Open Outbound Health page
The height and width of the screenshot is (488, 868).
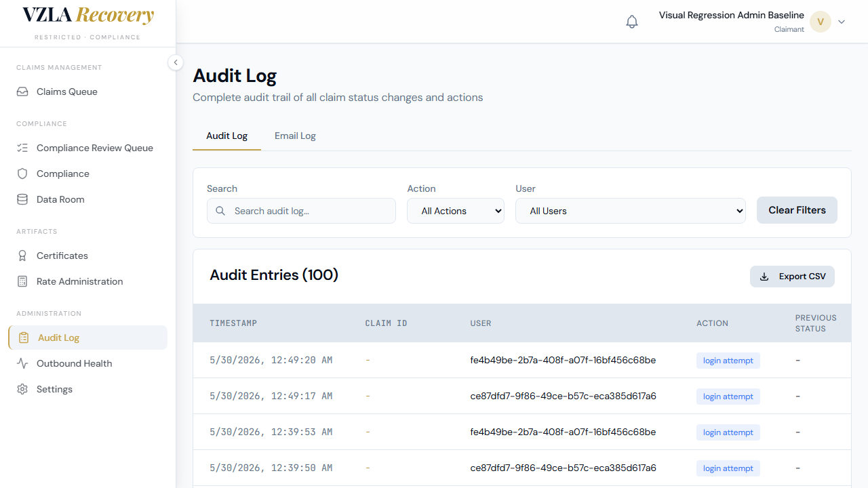pyautogui.click(x=88, y=363)
